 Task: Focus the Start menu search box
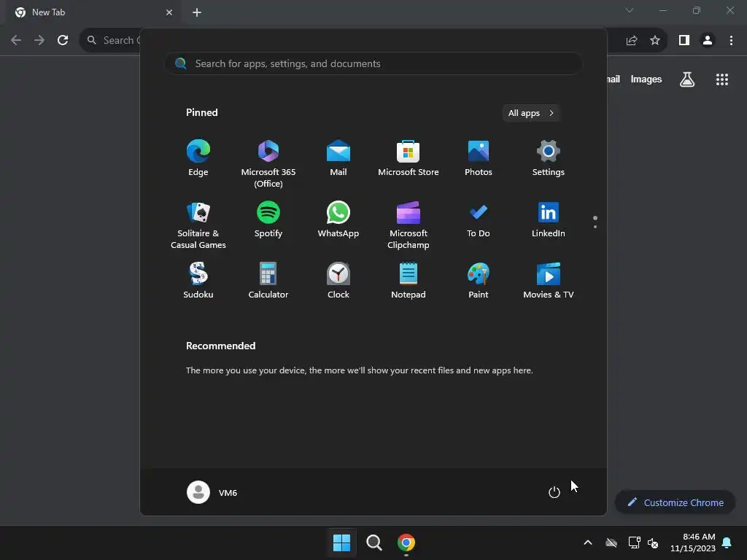tap(373, 63)
